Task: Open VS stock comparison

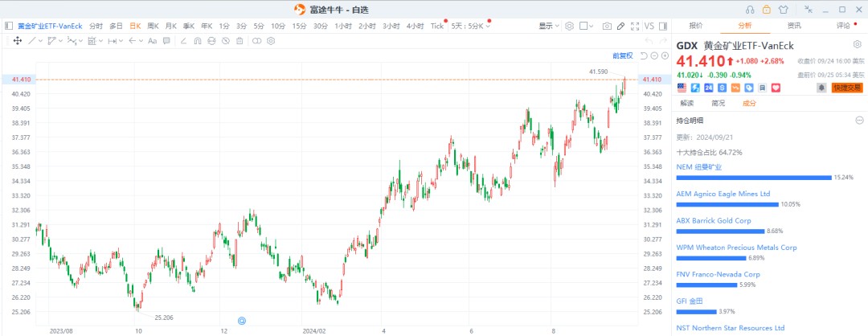Action: pos(649,26)
